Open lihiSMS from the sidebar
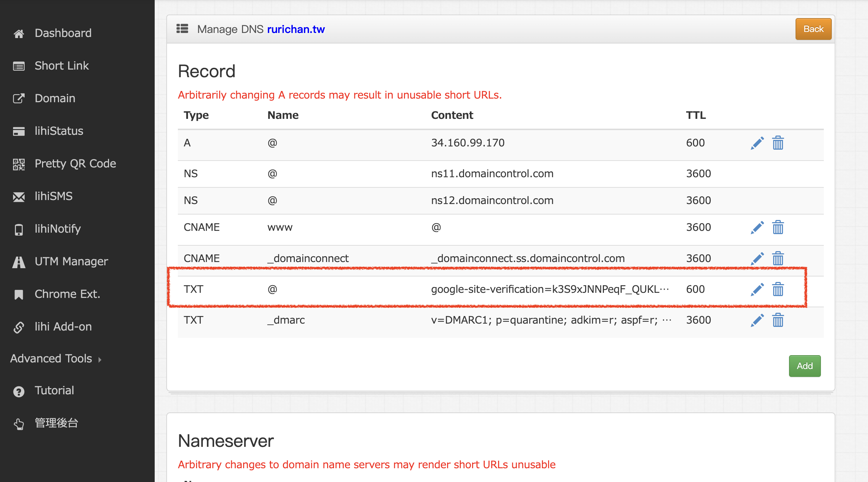This screenshot has height=482, width=868. (x=53, y=196)
